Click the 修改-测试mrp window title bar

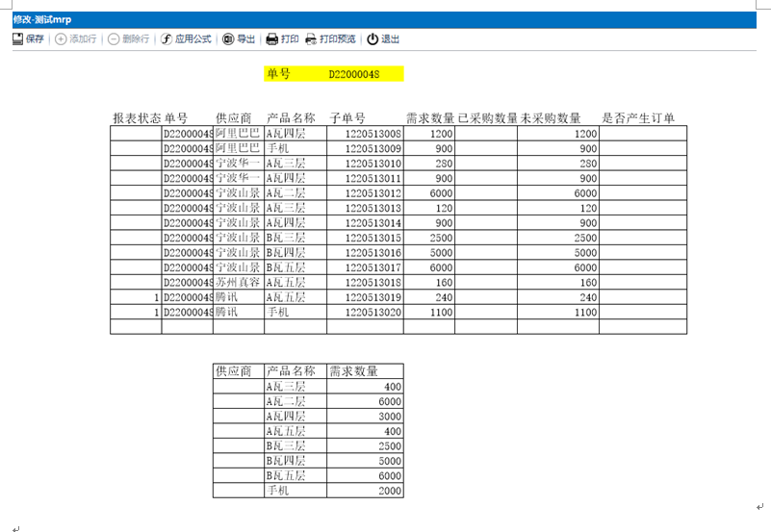click(x=385, y=19)
